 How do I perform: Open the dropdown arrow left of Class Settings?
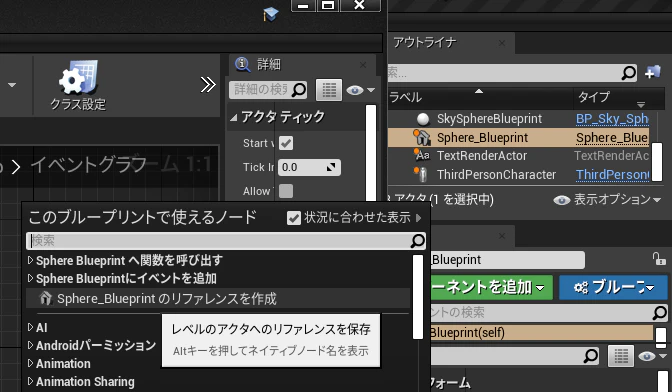pyautogui.click(x=12, y=85)
